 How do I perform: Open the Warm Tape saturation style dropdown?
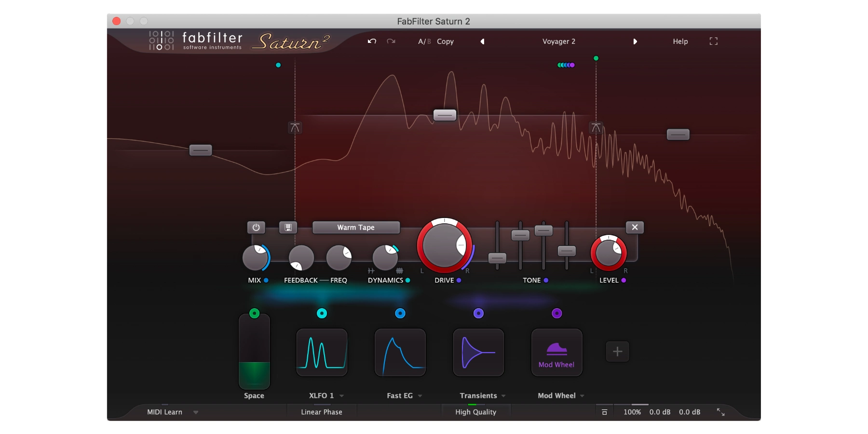pyautogui.click(x=356, y=228)
